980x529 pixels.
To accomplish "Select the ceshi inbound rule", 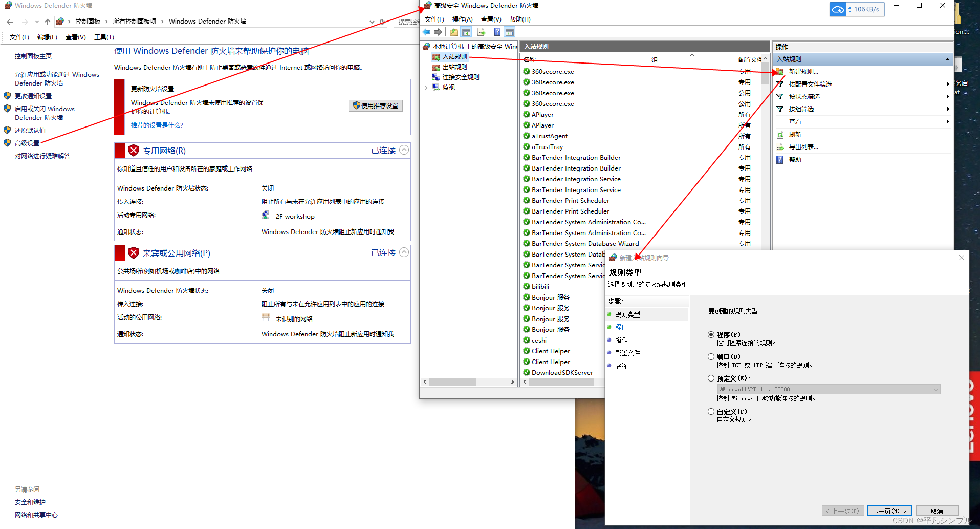I will click(539, 341).
